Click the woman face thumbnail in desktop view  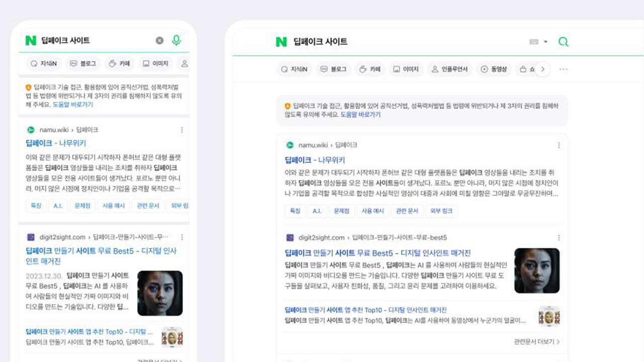tap(537, 270)
